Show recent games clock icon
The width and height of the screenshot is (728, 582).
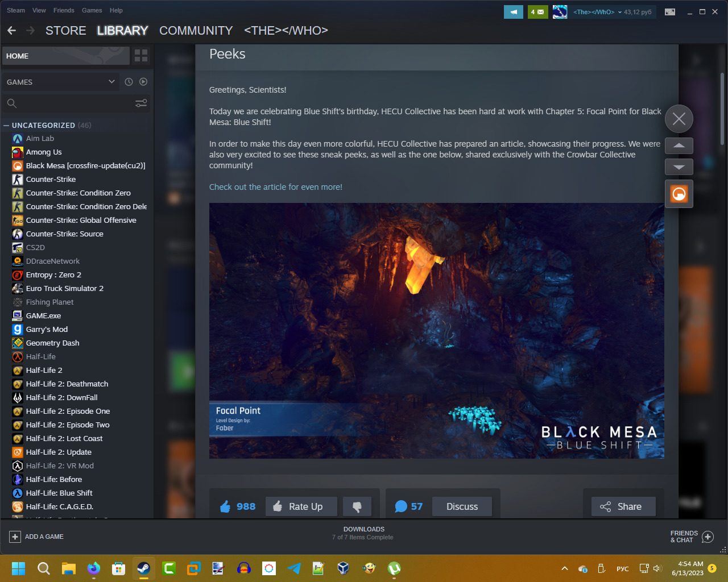129,82
